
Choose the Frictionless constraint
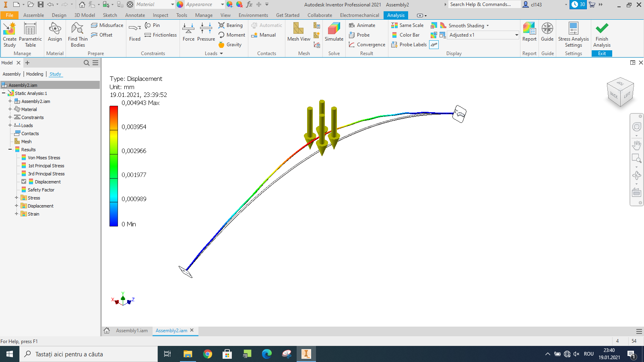point(161,35)
